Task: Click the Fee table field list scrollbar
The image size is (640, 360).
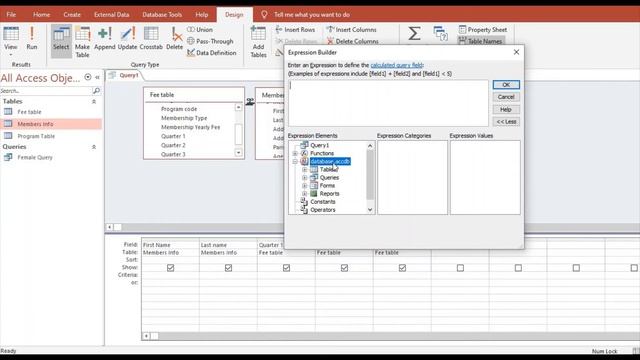Action: (x=238, y=130)
